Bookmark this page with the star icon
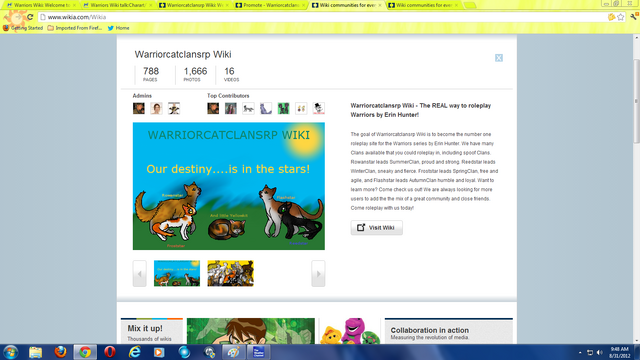The height and width of the screenshot is (360, 640). coord(621,17)
